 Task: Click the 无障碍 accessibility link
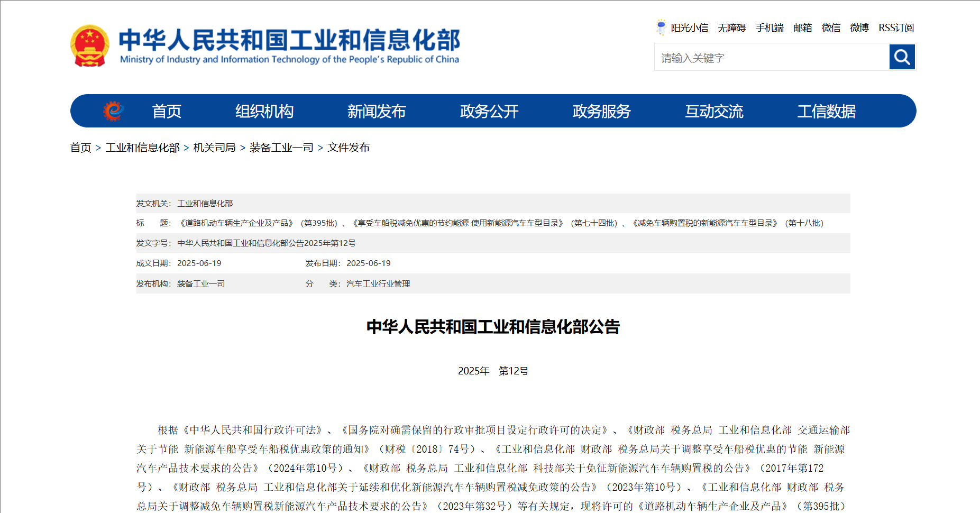(731, 28)
